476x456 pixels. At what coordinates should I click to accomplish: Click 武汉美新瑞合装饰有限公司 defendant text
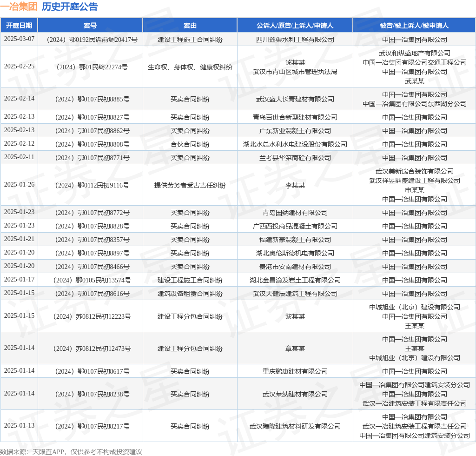pyautogui.click(x=414, y=171)
